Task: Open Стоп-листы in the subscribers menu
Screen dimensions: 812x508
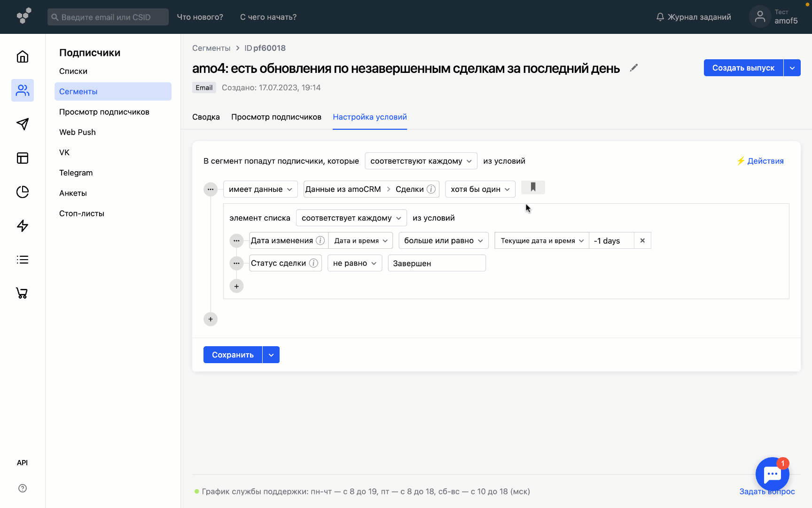Action: click(x=82, y=213)
